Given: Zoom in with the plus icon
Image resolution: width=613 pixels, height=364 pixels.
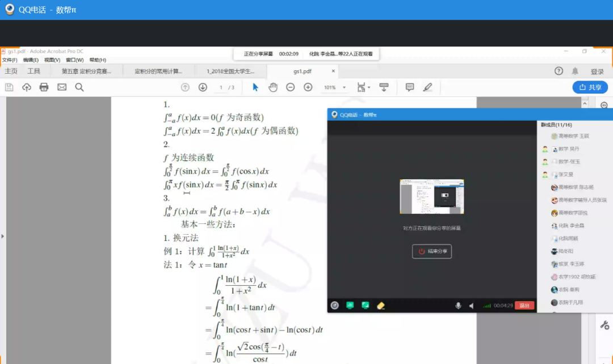Looking at the screenshot, I should [308, 87].
